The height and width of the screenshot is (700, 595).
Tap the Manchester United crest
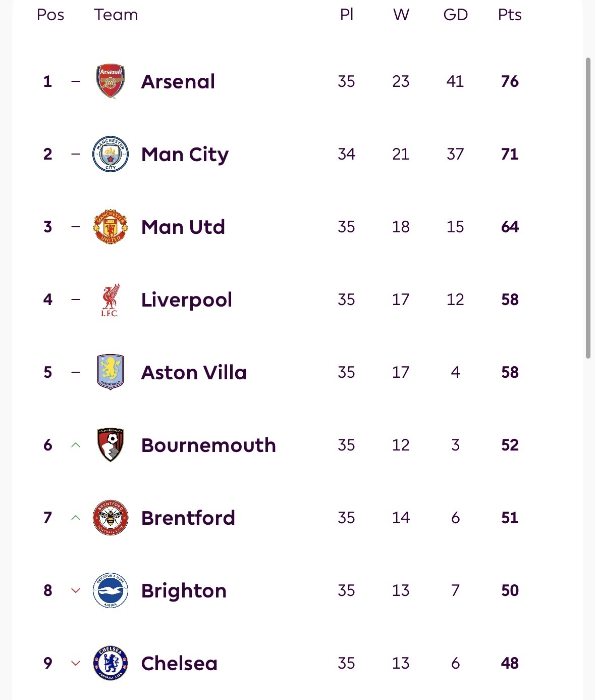(111, 227)
